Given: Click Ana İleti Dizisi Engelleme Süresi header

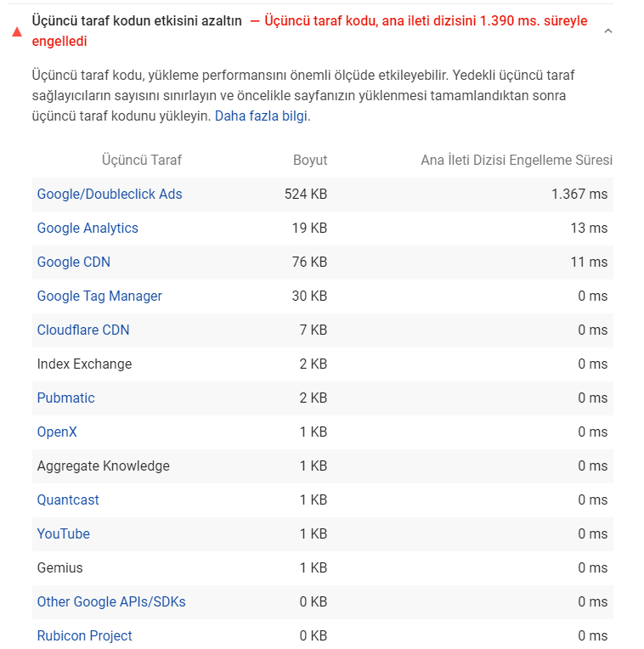Looking at the screenshot, I should point(517,161).
